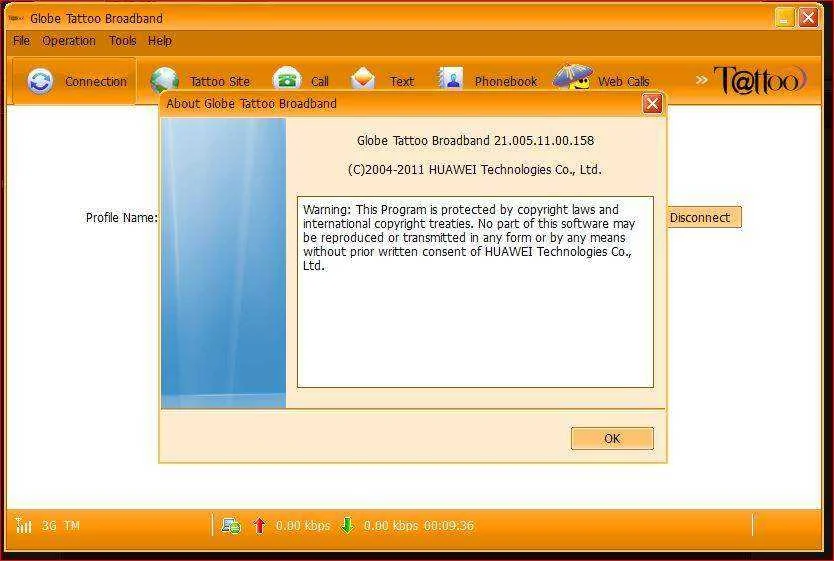Click the copyright warning text box

475,292
